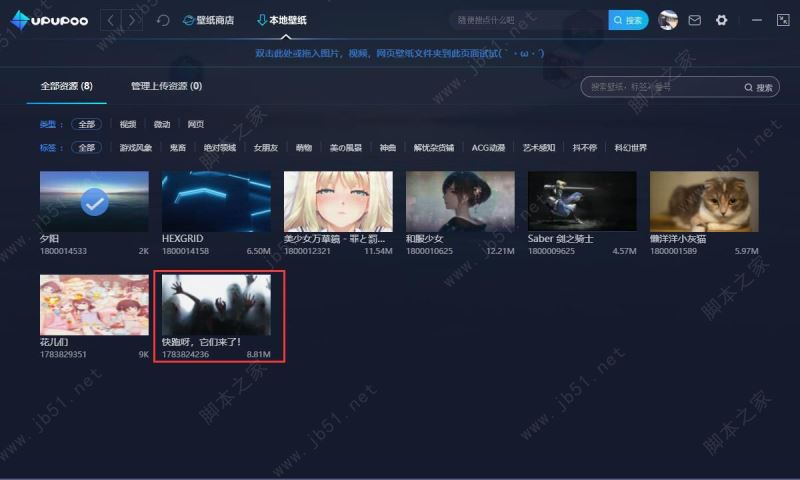Click the blue drag-in files hint text

399,53
